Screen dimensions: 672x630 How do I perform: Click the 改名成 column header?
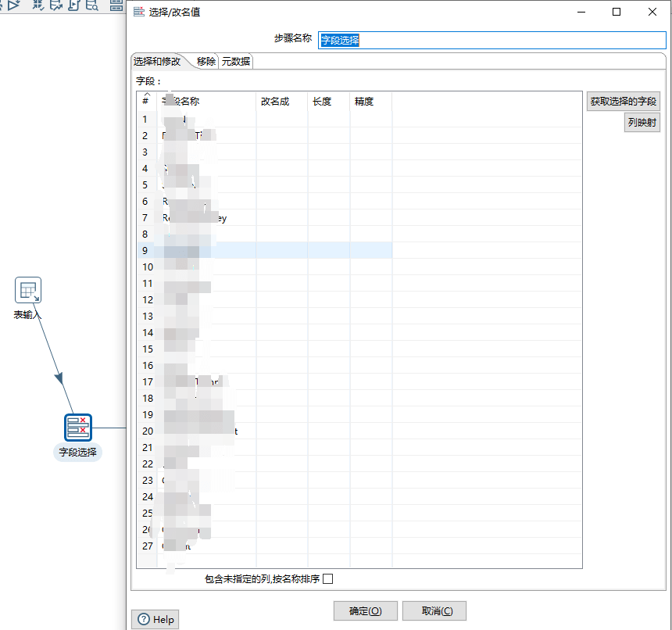[x=275, y=102]
